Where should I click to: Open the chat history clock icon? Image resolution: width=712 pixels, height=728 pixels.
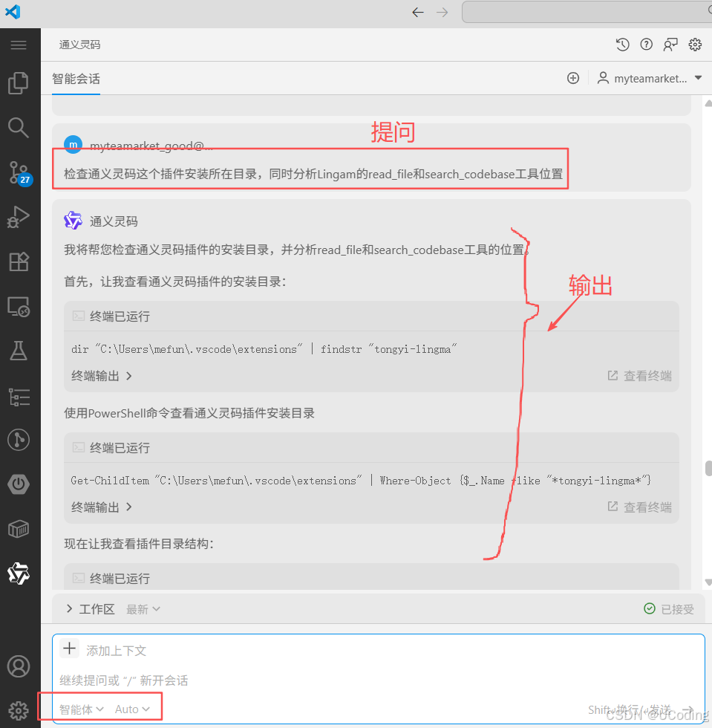click(622, 45)
